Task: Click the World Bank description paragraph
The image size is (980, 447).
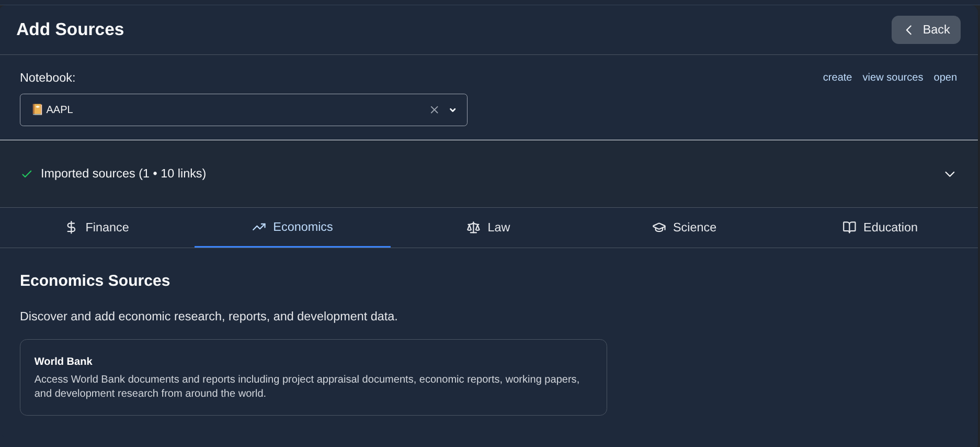Action: 307,386
